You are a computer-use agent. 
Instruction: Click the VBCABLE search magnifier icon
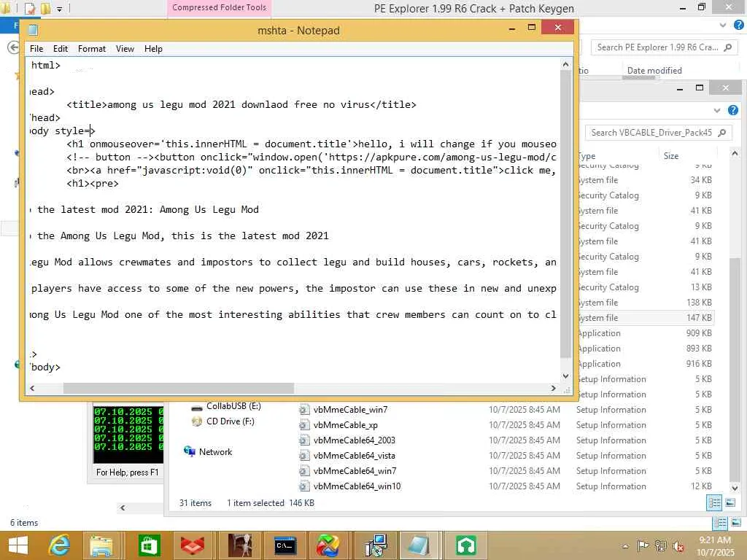click(721, 133)
